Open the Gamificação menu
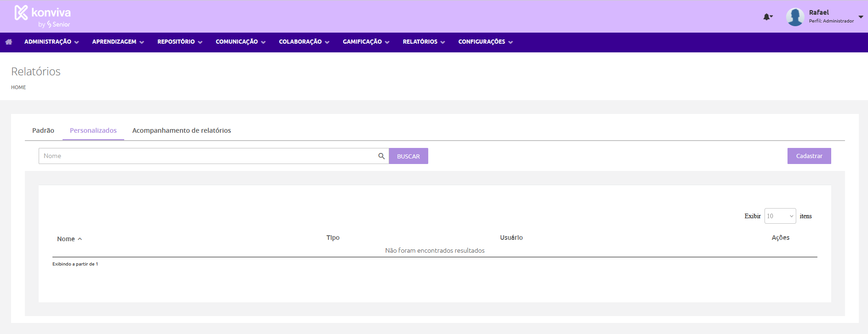Image resolution: width=868 pixels, height=334 pixels. click(366, 42)
